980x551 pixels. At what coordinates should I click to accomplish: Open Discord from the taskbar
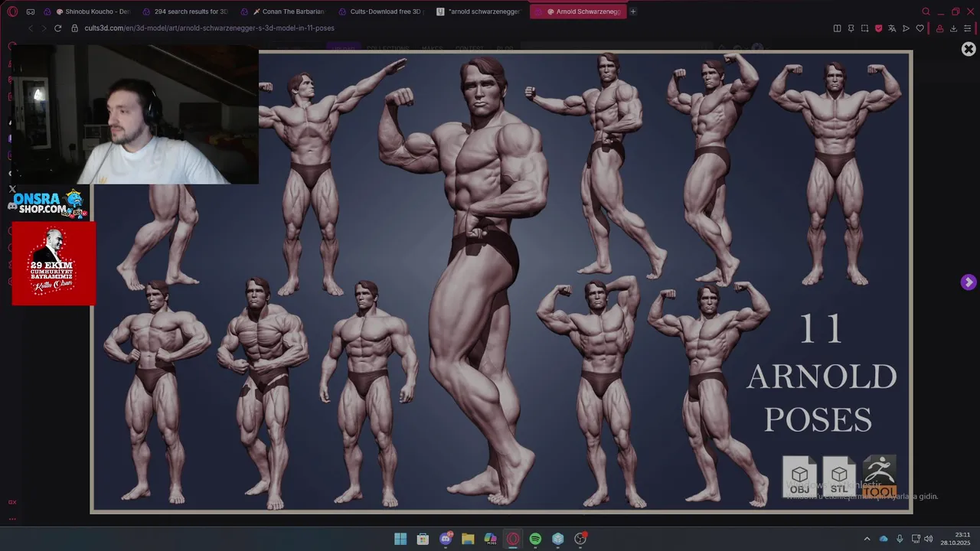pos(446,539)
